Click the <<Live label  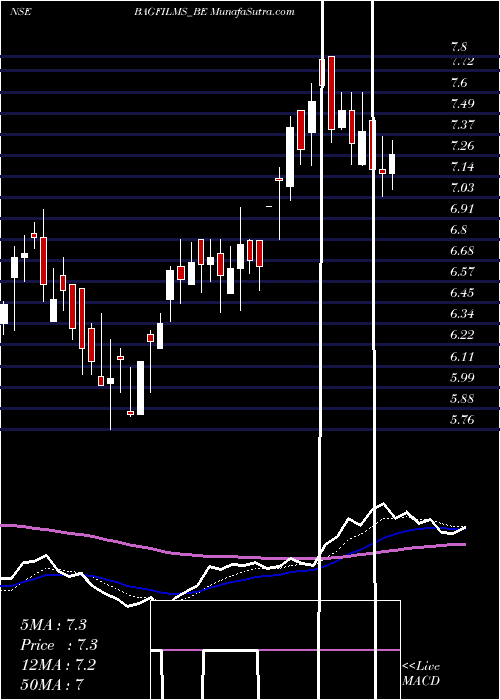[421, 667]
